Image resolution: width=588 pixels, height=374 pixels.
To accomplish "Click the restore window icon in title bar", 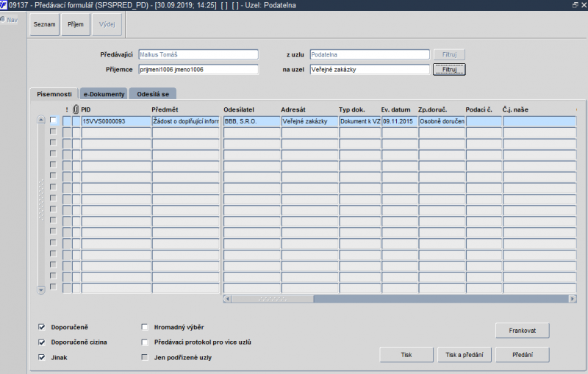I will click(576, 5).
